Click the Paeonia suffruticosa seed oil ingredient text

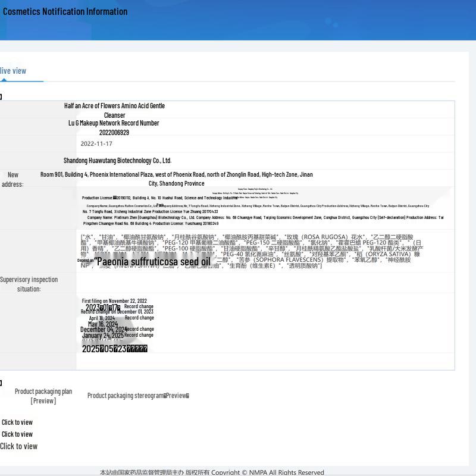tap(152, 262)
